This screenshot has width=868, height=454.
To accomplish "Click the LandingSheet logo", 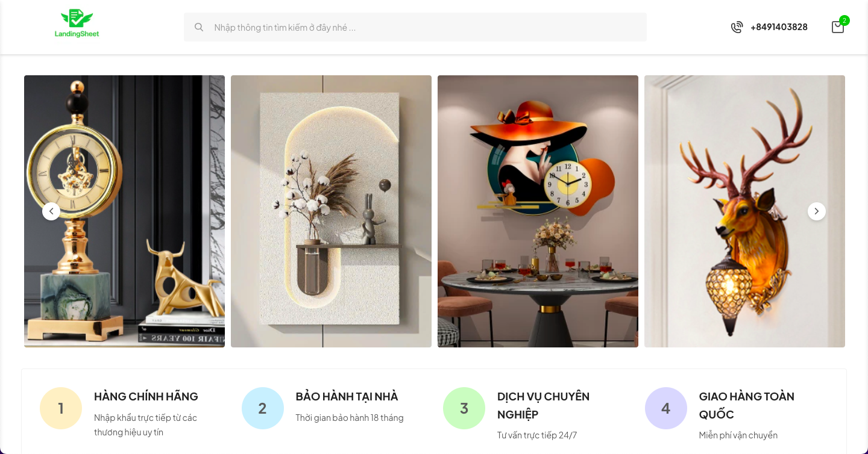I will pyautogui.click(x=77, y=23).
